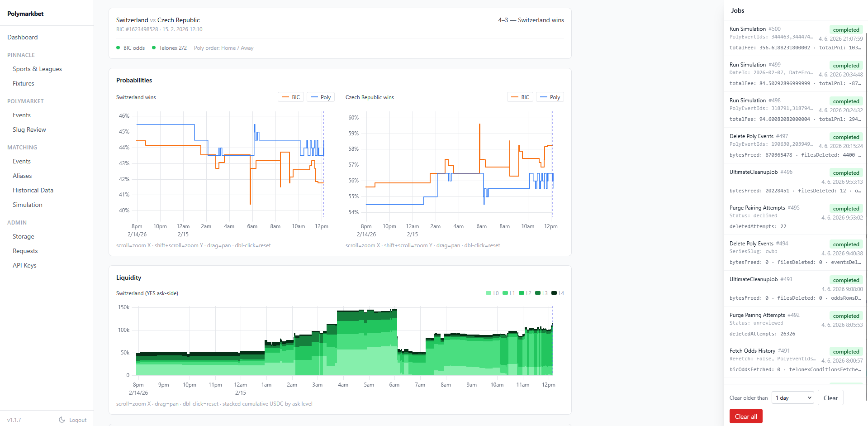The height and width of the screenshot is (426, 868).
Task: Toggle Poly series in Czech Republic wins chart
Action: [x=550, y=97]
